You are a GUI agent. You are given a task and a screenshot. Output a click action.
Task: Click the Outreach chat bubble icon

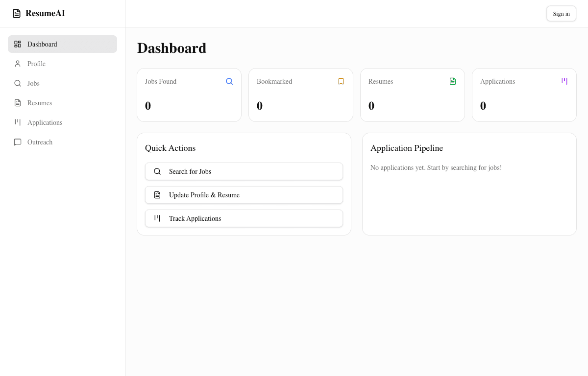[x=18, y=142]
